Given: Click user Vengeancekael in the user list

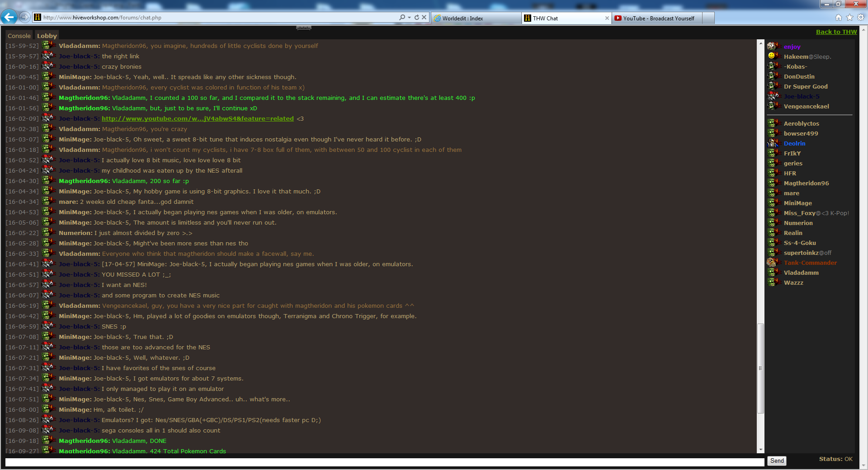Looking at the screenshot, I should pyautogui.click(x=806, y=106).
